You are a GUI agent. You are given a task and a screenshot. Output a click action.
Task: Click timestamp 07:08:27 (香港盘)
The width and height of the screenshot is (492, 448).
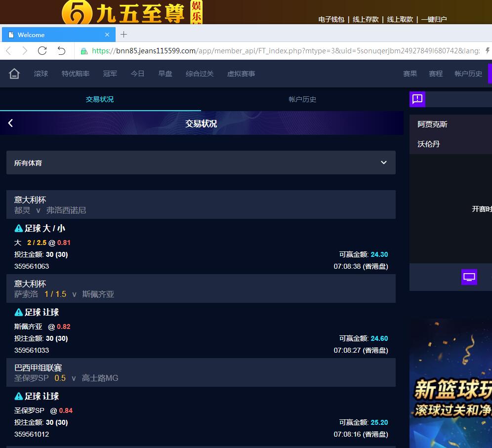click(361, 350)
